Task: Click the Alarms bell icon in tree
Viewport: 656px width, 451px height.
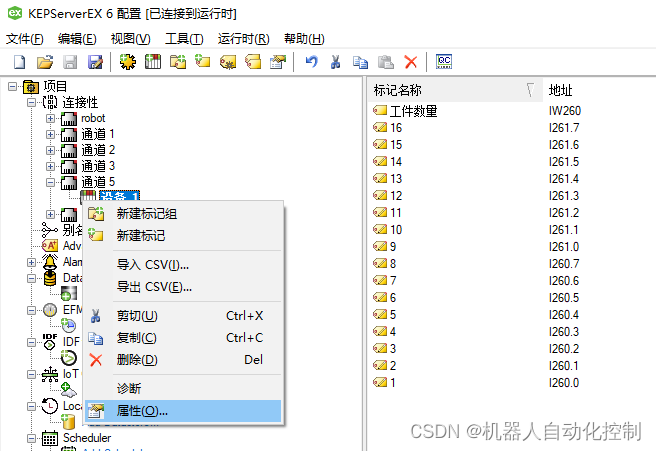Action: tap(50, 262)
